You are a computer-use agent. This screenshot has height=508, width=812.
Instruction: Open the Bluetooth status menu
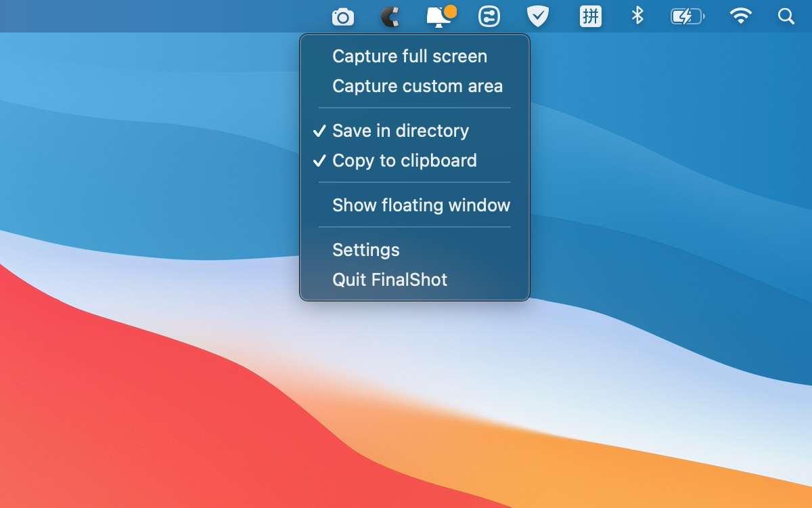pyautogui.click(x=637, y=16)
